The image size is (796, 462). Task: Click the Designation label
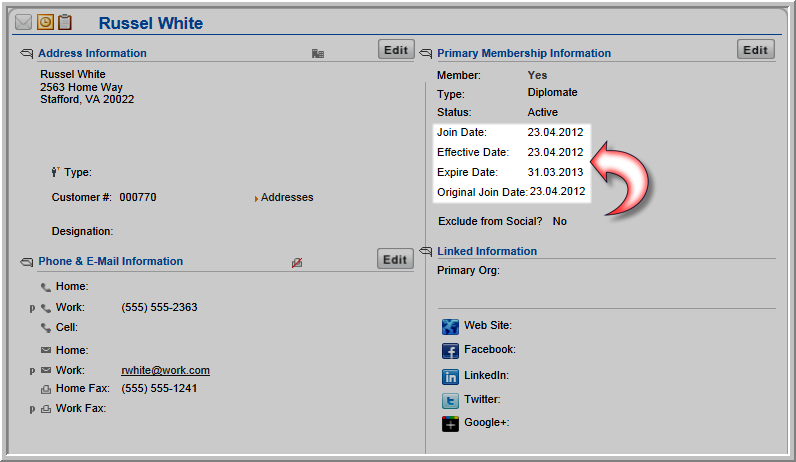tap(82, 232)
